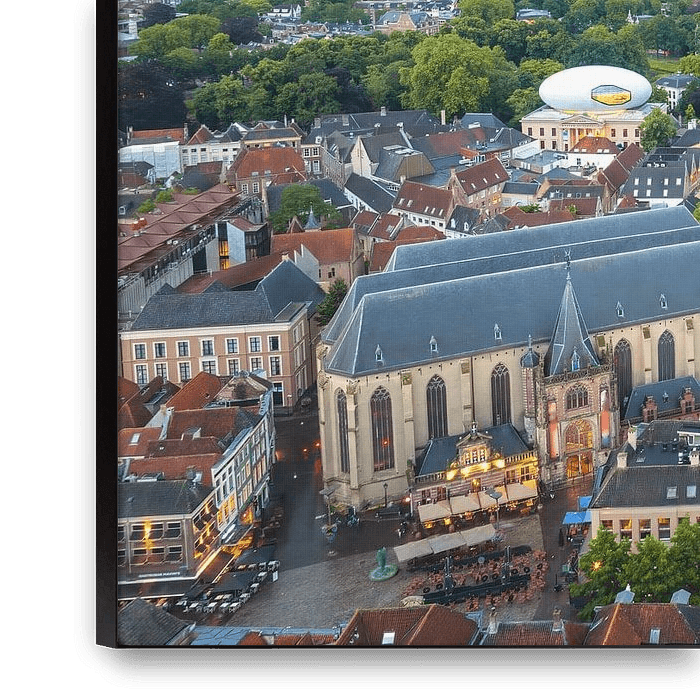Click the green fountain statue in the square
Image resolution: width=700 pixels, height=700 pixels.
tap(382, 565)
